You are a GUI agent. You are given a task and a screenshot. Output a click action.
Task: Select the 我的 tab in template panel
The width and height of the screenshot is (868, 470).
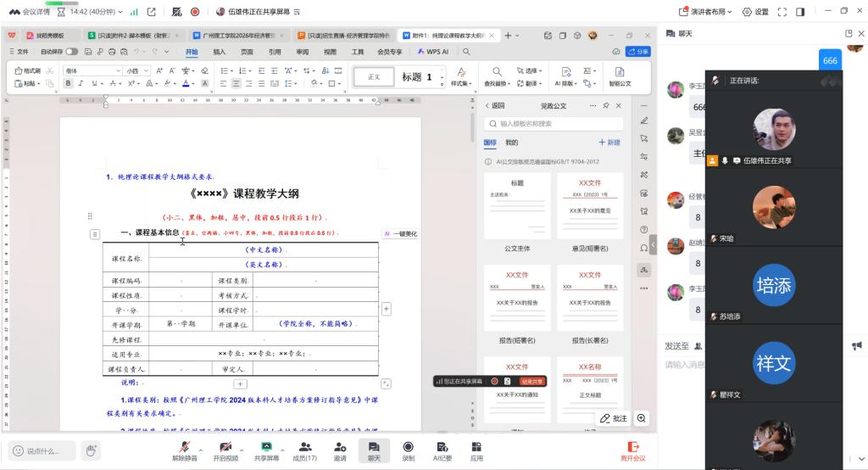tap(512, 143)
